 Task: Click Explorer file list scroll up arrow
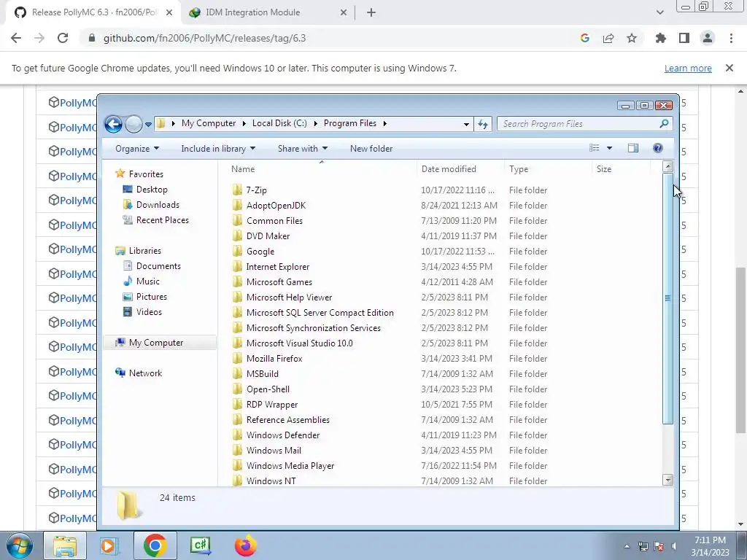668,166
